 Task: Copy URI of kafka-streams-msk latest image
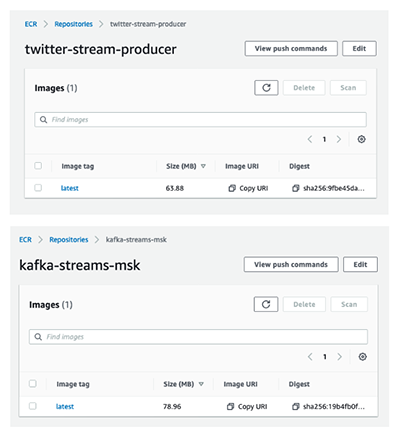247,407
